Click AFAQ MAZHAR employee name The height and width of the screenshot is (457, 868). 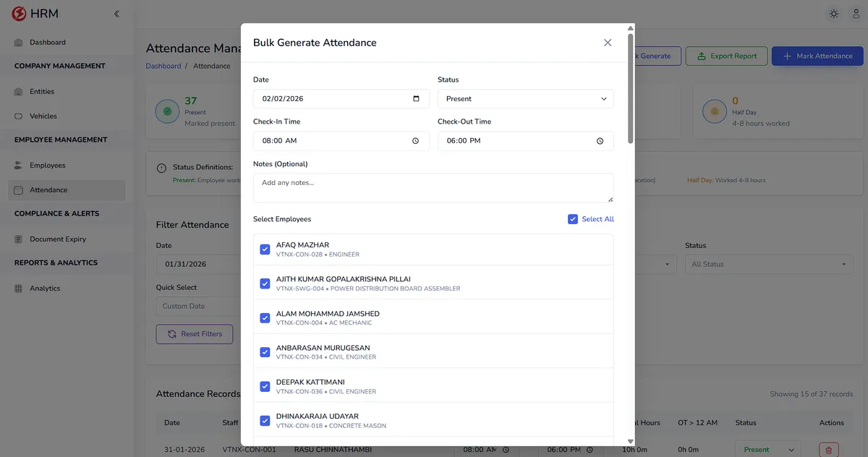click(302, 245)
